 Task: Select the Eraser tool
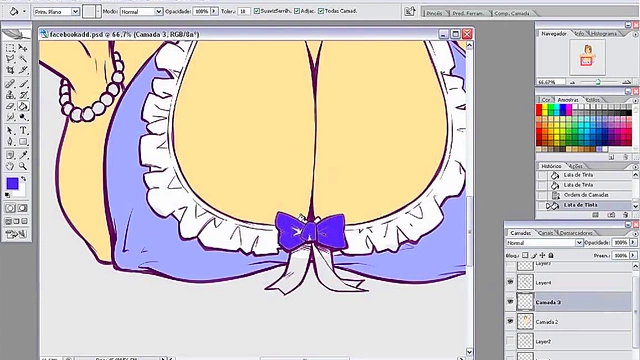[x=10, y=106]
